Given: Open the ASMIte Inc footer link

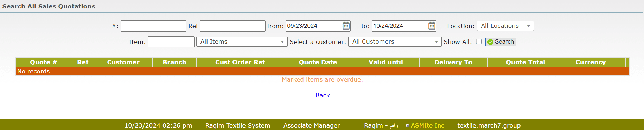Looking at the screenshot, I should tap(427, 125).
